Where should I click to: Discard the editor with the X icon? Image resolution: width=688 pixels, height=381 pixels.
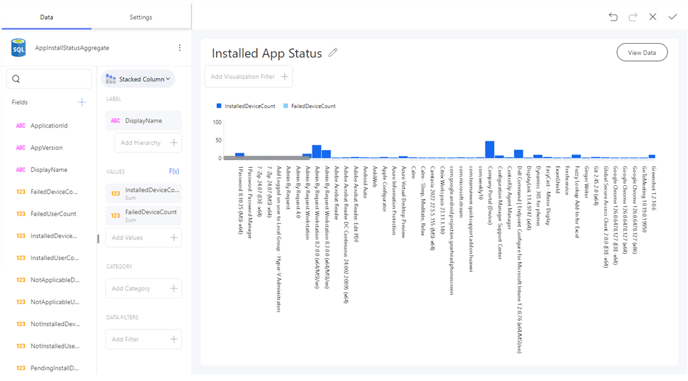coord(653,17)
